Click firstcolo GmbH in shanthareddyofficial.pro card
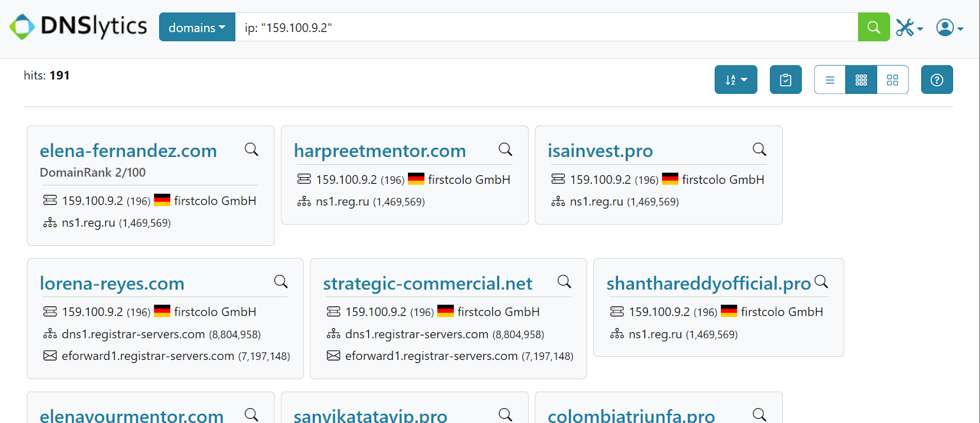The image size is (980, 423). coord(782,312)
